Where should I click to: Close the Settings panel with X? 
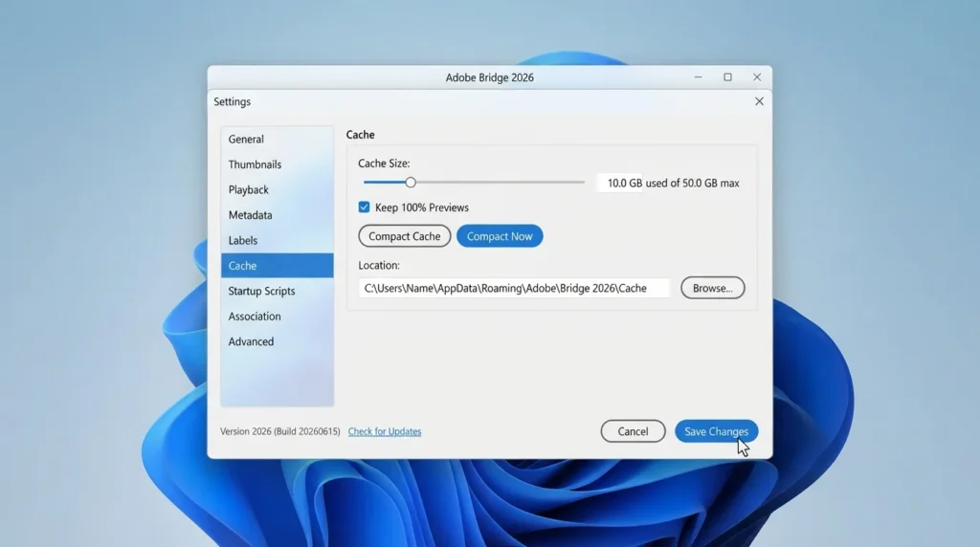click(759, 101)
